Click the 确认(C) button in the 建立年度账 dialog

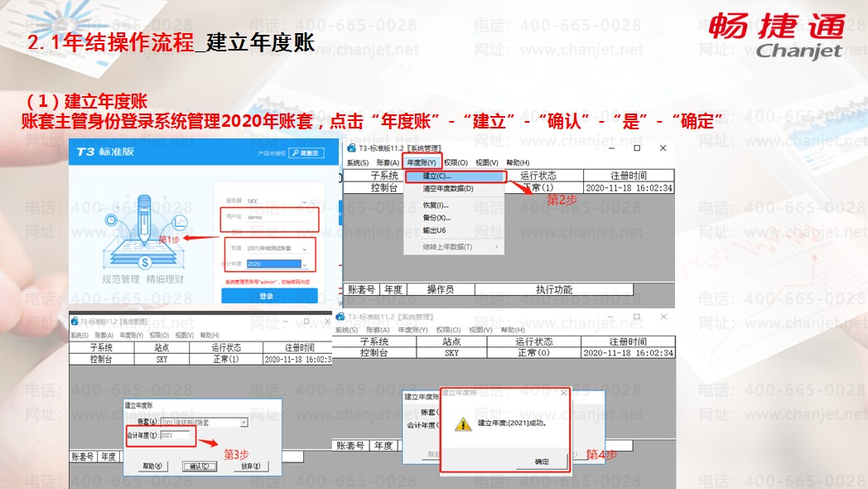(x=200, y=467)
